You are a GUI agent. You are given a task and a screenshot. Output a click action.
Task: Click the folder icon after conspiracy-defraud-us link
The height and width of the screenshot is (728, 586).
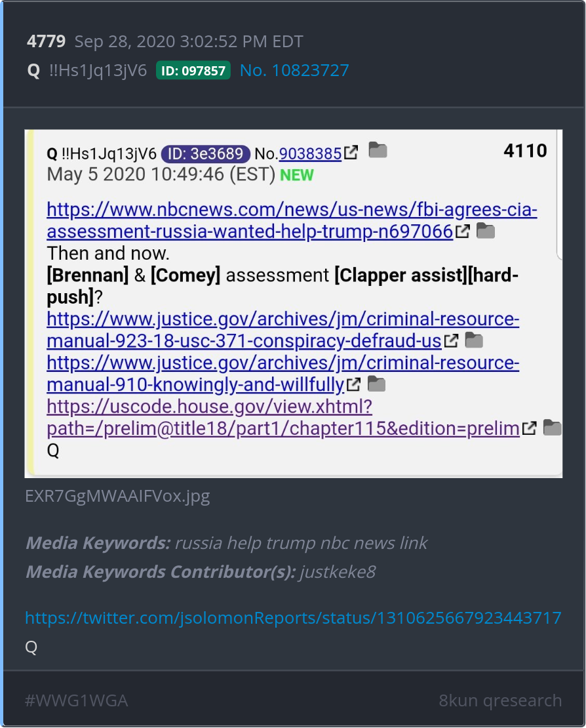[474, 340]
